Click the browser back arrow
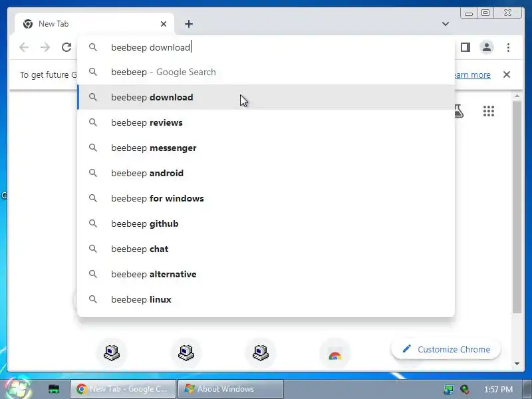This screenshot has width=532, height=399. [x=24, y=47]
